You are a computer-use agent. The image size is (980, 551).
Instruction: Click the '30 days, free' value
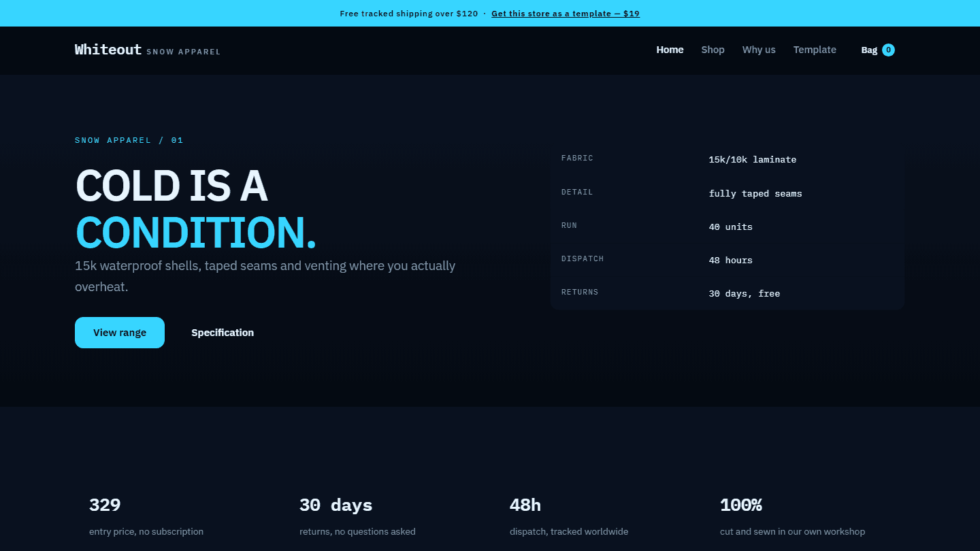[x=745, y=294]
